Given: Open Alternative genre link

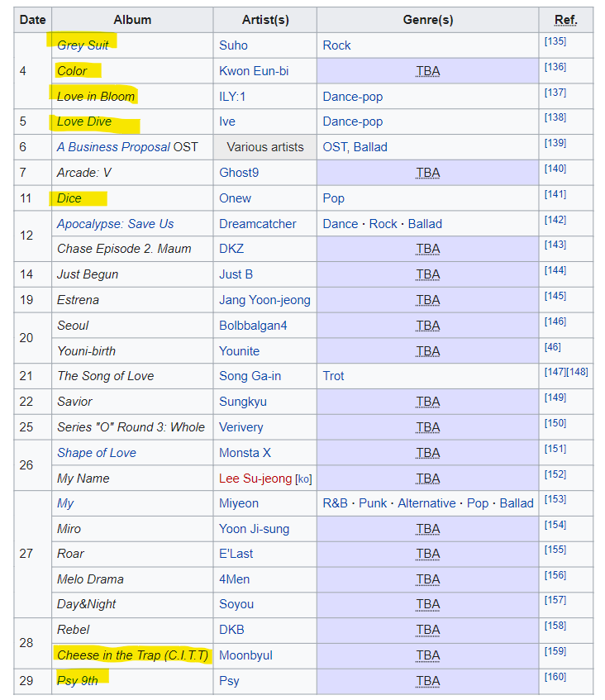Looking at the screenshot, I should point(426,503).
